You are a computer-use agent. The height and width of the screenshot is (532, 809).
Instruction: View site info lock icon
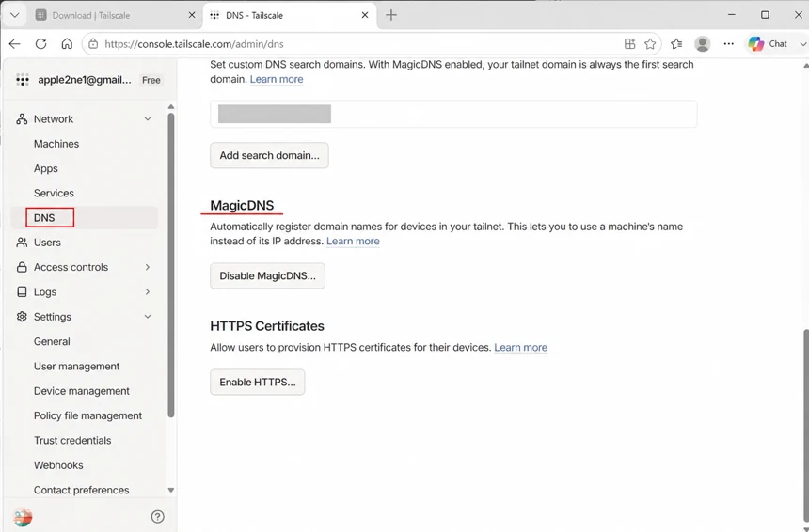(93, 44)
